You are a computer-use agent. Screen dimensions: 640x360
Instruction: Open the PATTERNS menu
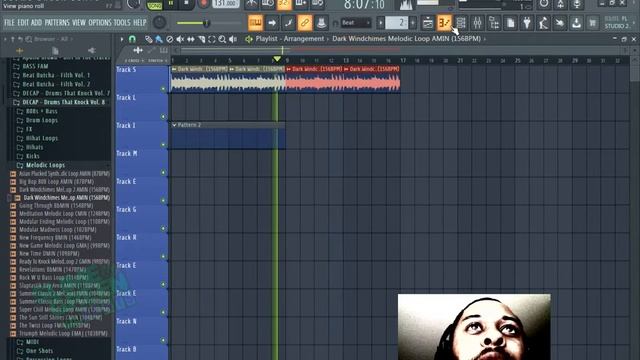[x=57, y=23]
